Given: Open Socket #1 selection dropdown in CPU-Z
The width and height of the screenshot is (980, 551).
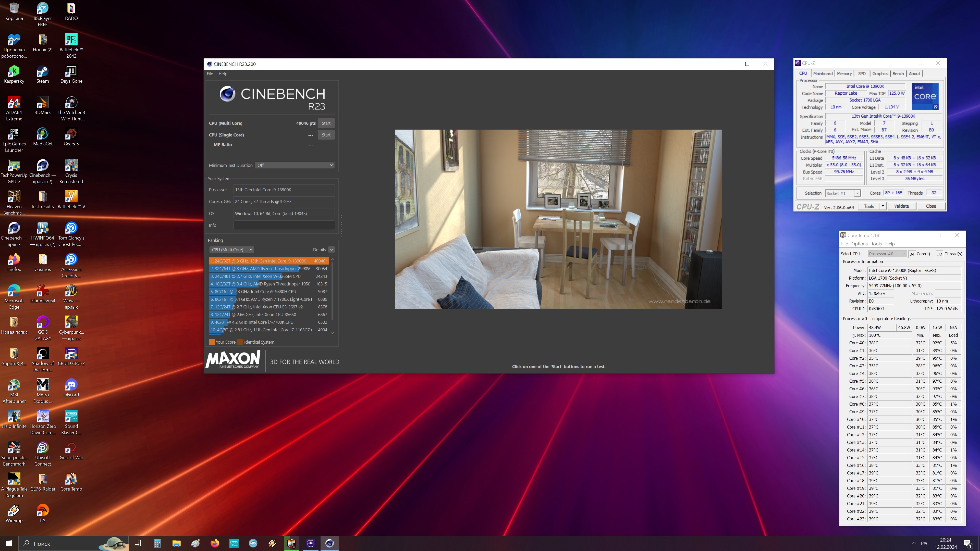Looking at the screenshot, I should (x=843, y=193).
